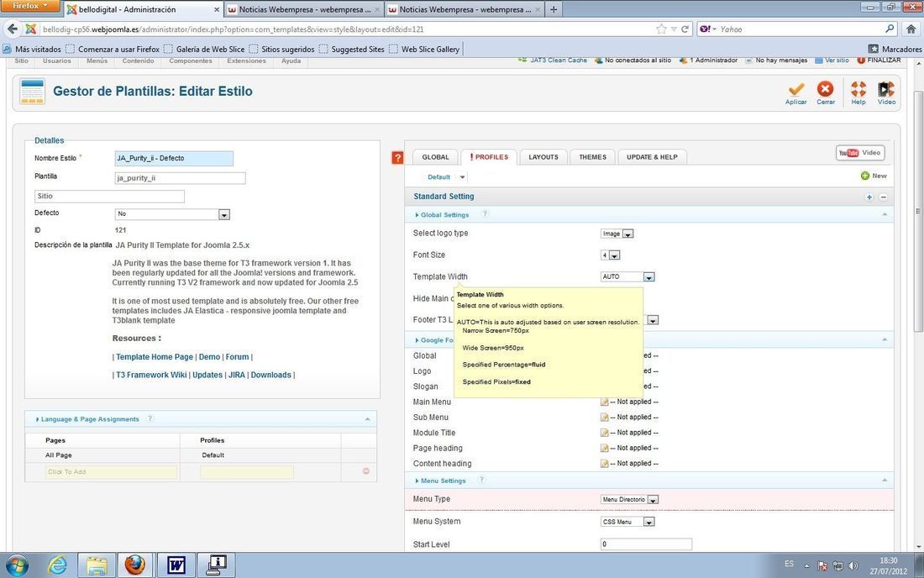Open the Forum link

click(237, 357)
